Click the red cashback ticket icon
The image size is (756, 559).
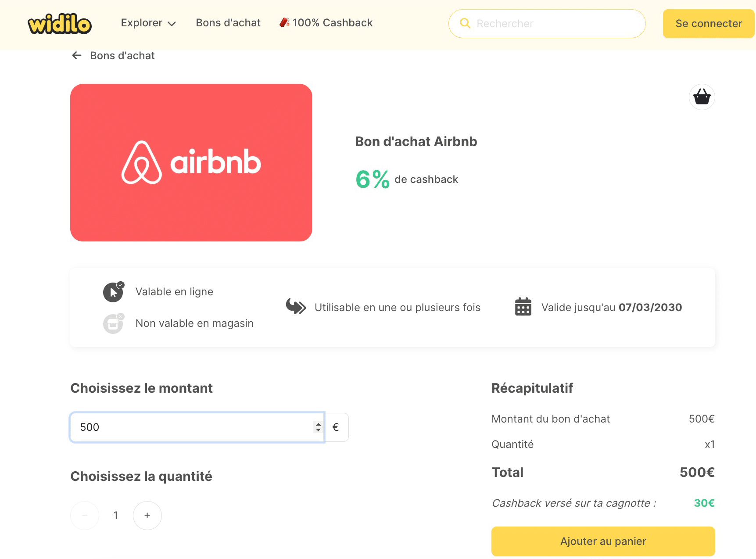[284, 22]
